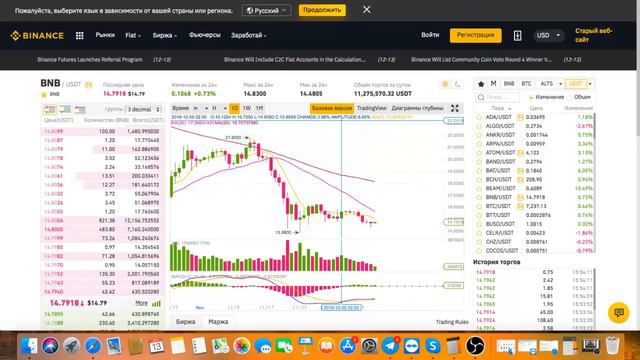Open the margin badge next to BNB/USDT title
Viewport: 640px width, 360px height.
pos(89,85)
